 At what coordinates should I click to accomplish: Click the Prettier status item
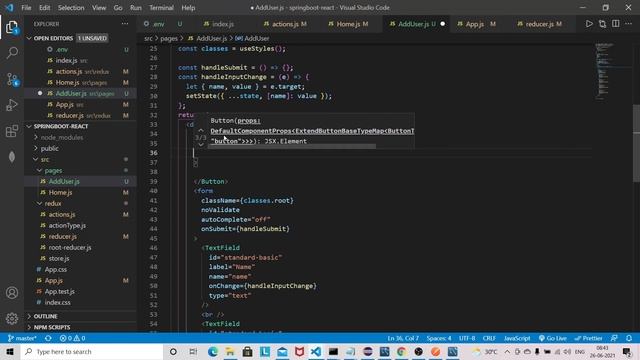pyautogui.click(x=588, y=338)
